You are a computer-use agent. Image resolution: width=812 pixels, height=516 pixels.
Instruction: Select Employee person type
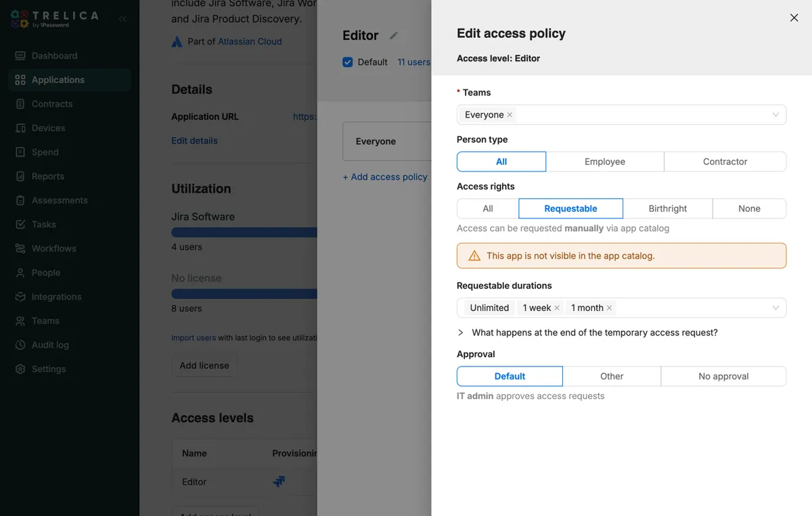pos(605,162)
